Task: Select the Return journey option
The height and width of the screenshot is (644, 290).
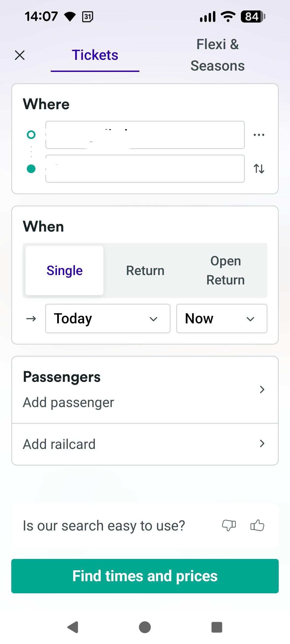Action: coord(145,270)
